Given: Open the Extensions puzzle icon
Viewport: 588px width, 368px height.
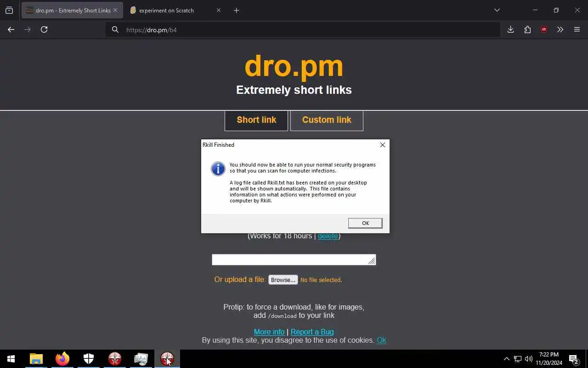Looking at the screenshot, I should pyautogui.click(x=527, y=29).
